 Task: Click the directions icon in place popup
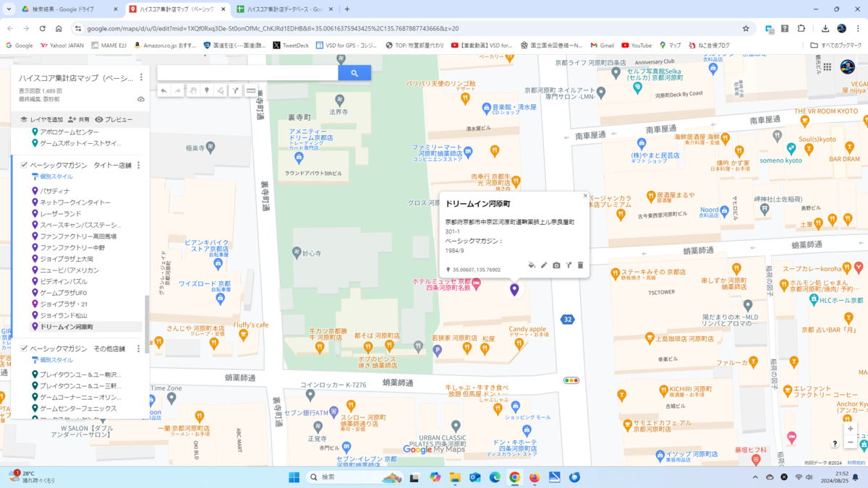[x=569, y=266]
